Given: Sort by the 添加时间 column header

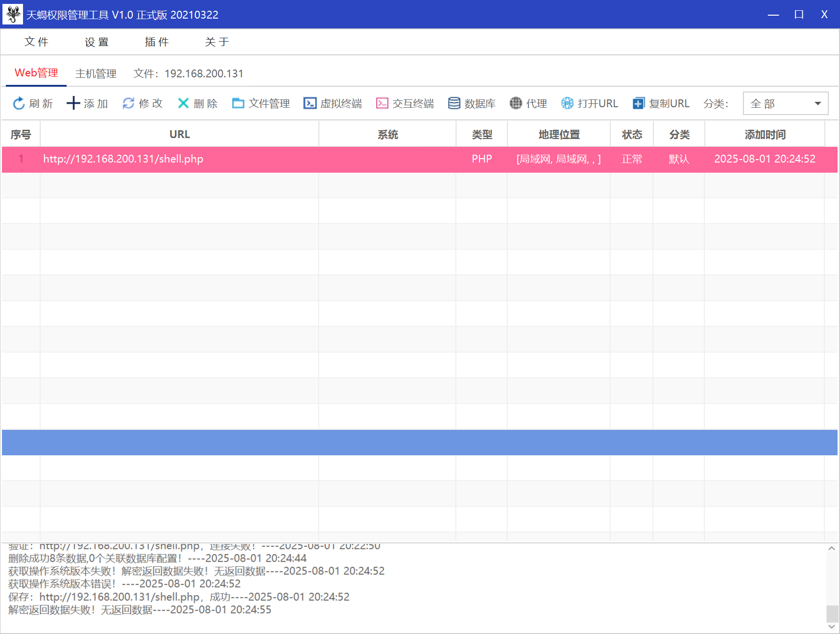Looking at the screenshot, I should point(765,134).
